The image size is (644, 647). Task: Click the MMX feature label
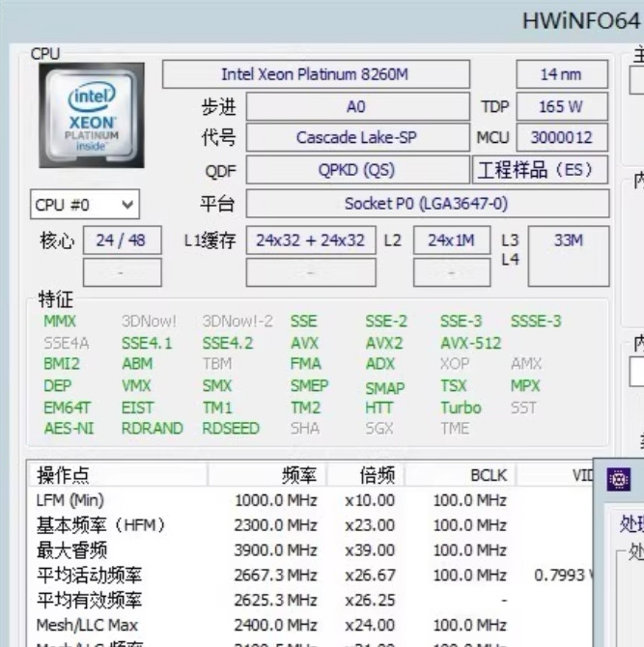tap(60, 321)
